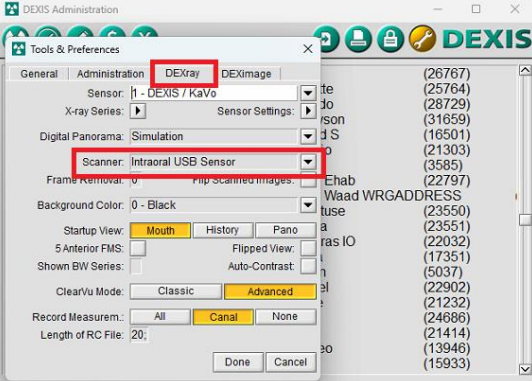Set ClearVu Mode to Advanced
This screenshot has height=381, width=532.
270,291
